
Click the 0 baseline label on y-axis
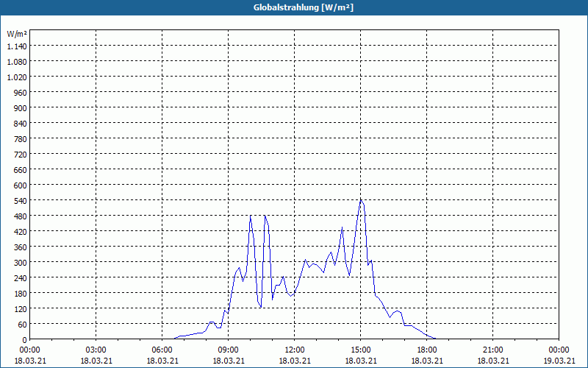tap(25, 340)
